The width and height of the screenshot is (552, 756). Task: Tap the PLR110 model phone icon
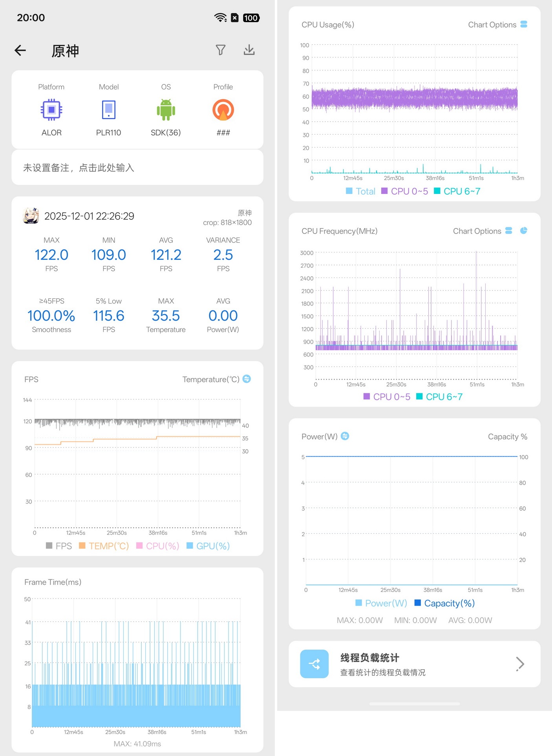pos(109,110)
